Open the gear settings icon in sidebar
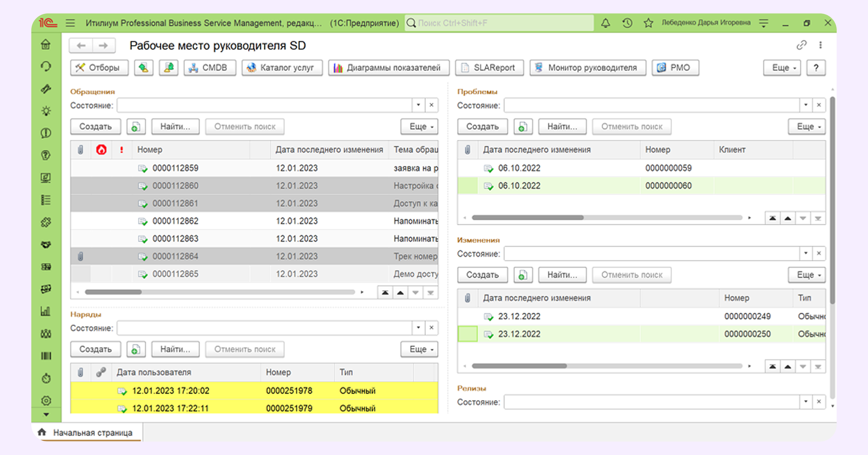This screenshot has height=455, width=868. 46,400
